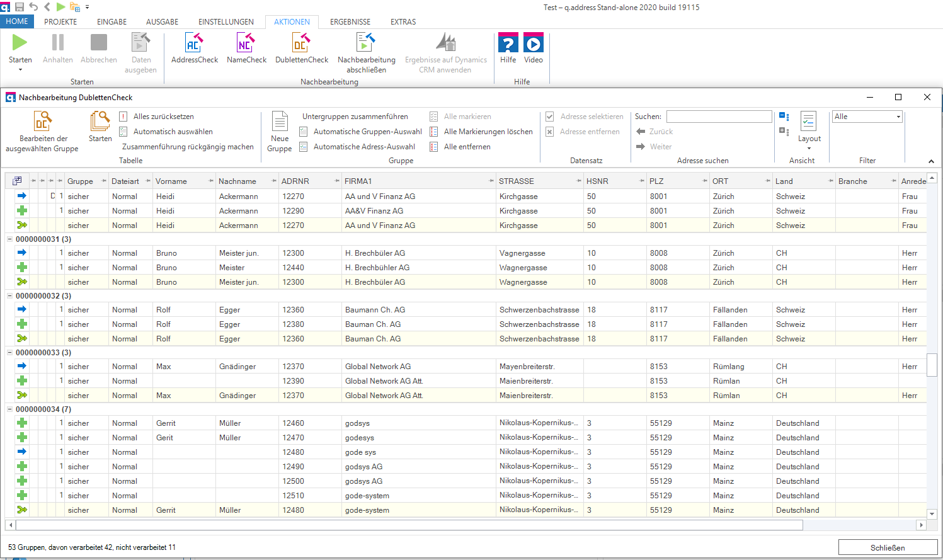Pin the Land column using its header pin
This screenshot has width=943, height=560.
pos(831,181)
